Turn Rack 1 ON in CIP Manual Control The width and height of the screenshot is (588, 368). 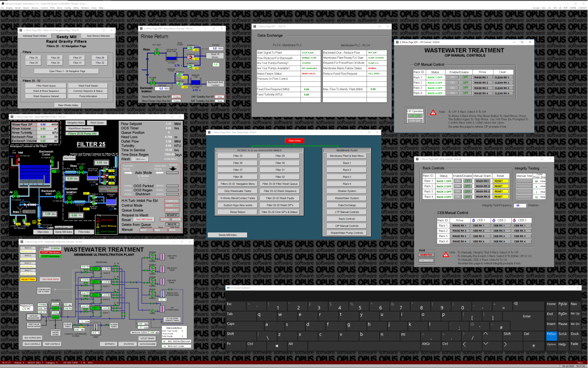pyautogui.click(x=452, y=77)
